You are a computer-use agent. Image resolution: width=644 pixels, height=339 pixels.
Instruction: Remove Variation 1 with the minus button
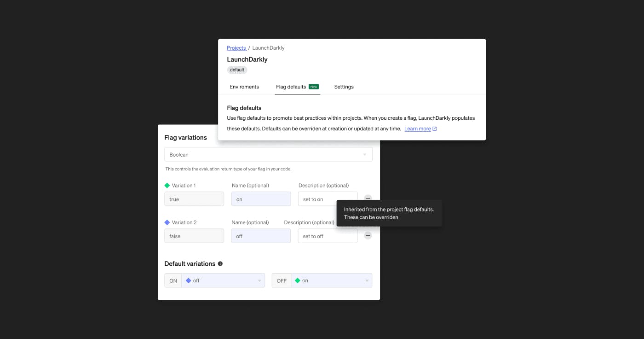[368, 199]
